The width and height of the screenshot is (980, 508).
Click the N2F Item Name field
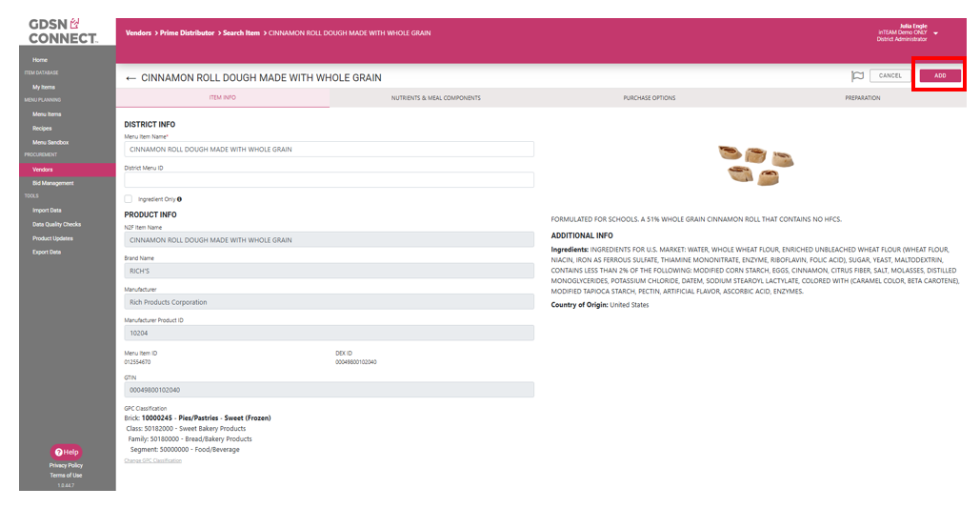click(x=329, y=239)
